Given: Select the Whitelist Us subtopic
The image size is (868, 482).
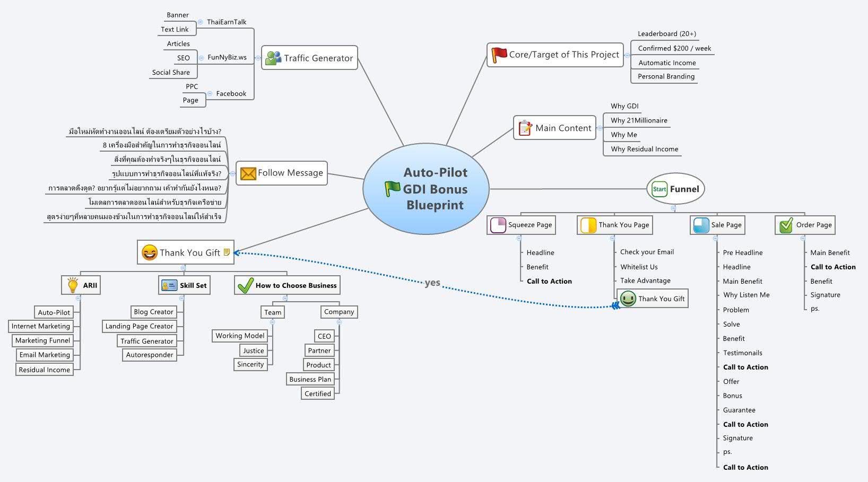Looking at the screenshot, I should [x=639, y=267].
